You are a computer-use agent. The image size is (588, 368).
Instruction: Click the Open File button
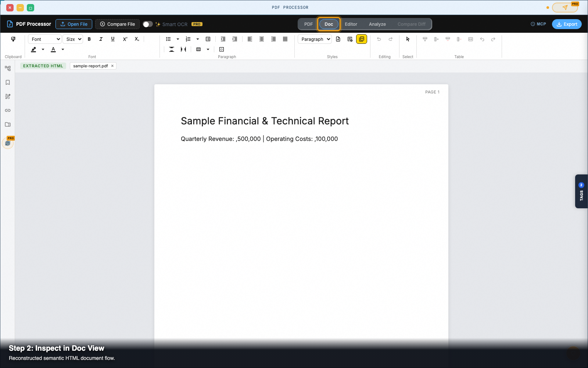74,24
